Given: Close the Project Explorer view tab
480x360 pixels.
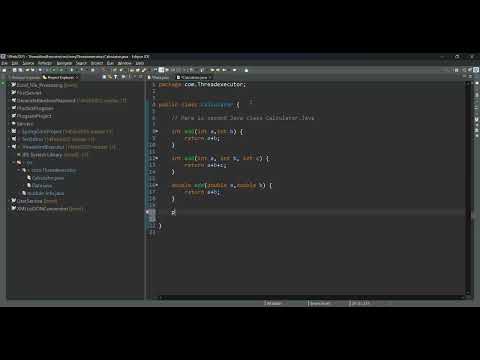Looking at the screenshot, I should pos(77,77).
